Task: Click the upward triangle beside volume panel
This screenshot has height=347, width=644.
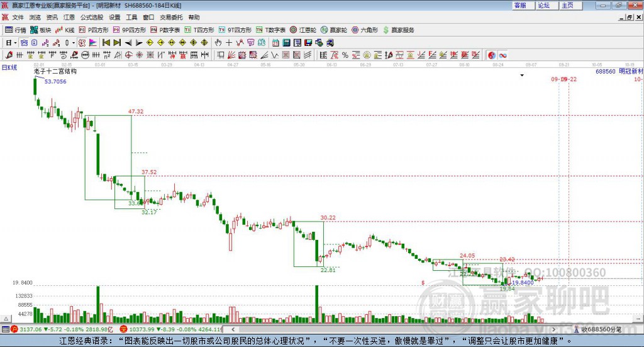Action: [x=6, y=319]
